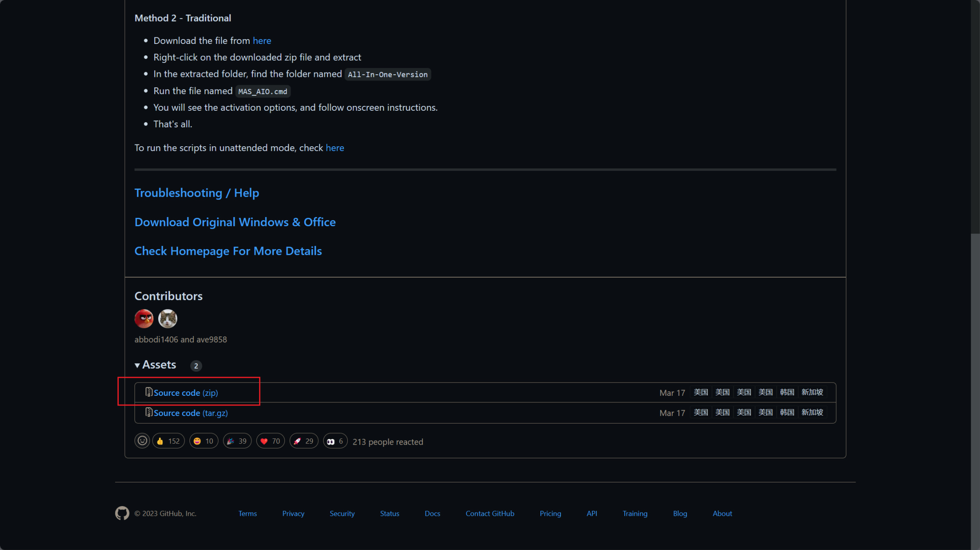Open the cat contributor avatar

(x=168, y=318)
